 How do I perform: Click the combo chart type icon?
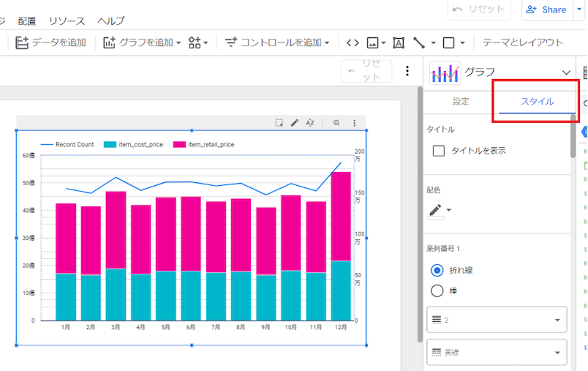[x=445, y=72]
